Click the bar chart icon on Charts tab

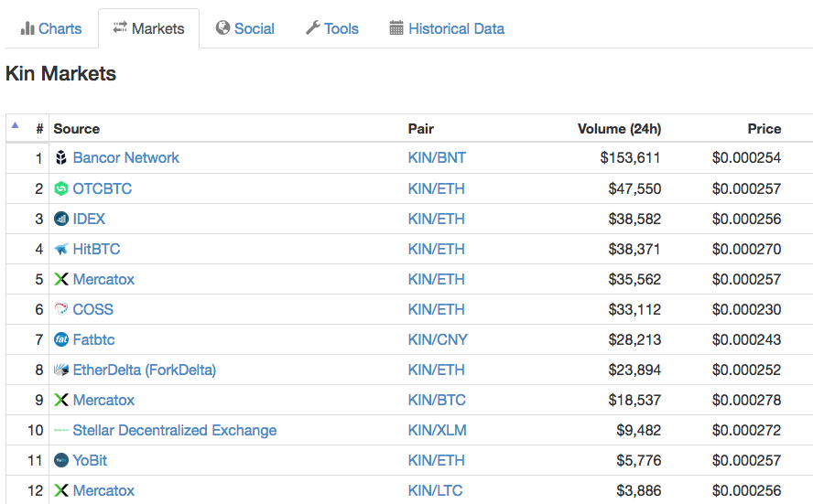coord(27,28)
